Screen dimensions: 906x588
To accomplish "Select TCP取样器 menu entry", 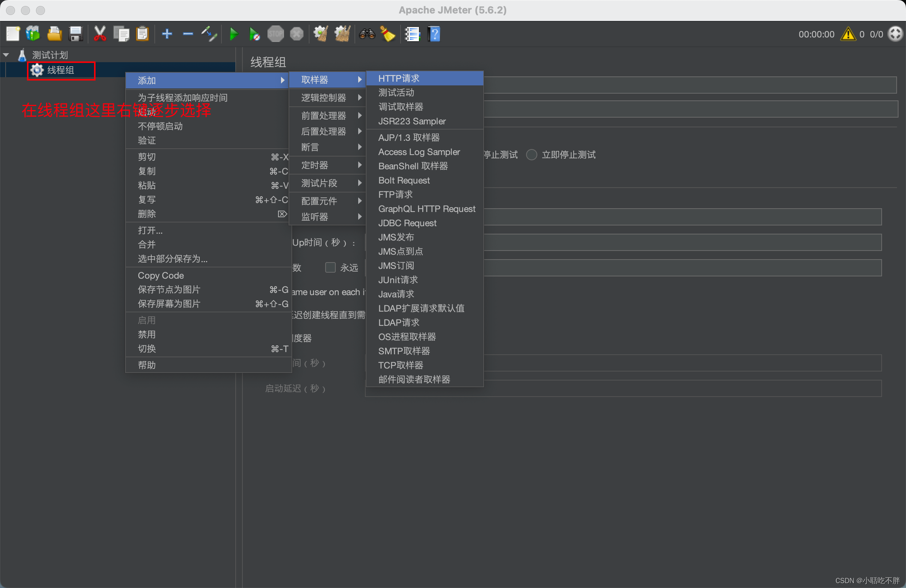I will (425, 365).
